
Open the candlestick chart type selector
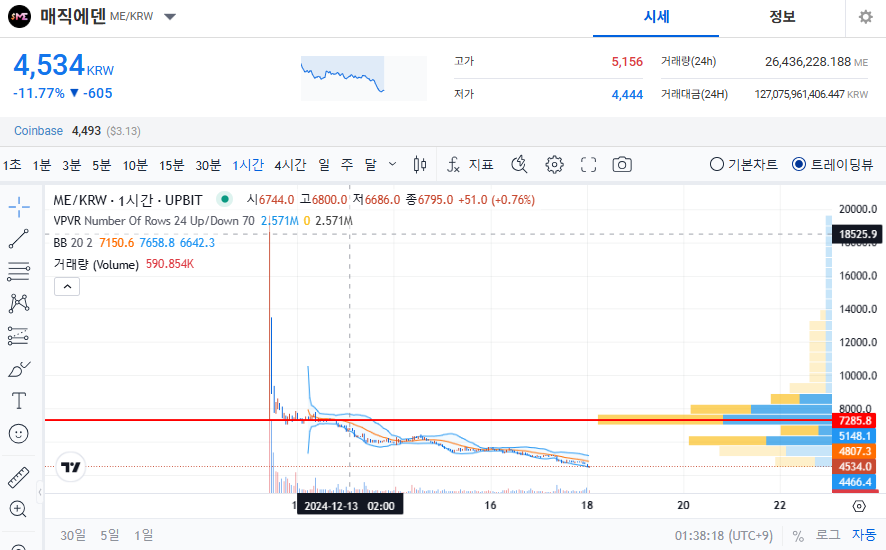click(420, 164)
